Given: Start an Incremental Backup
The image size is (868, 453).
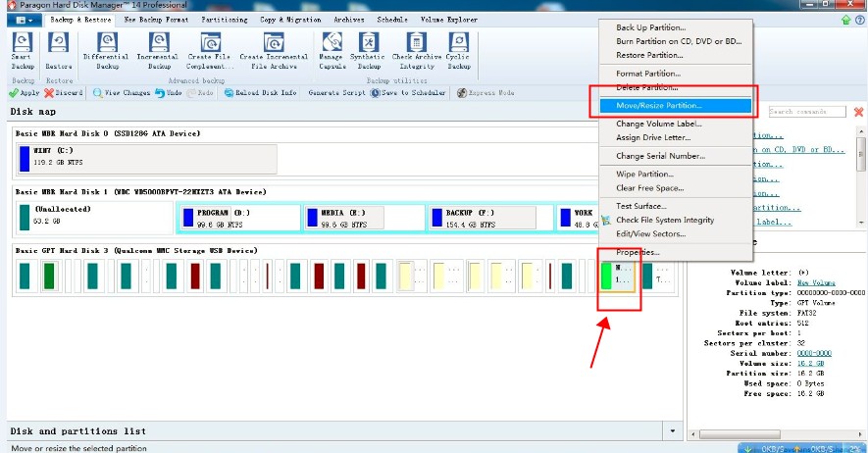Looking at the screenshot, I should 158,50.
